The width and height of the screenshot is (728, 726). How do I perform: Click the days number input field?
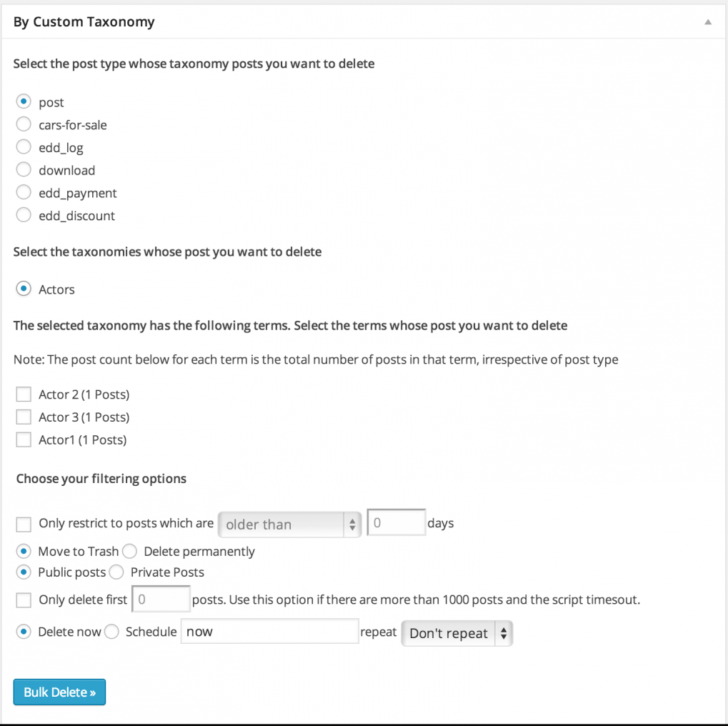point(396,522)
